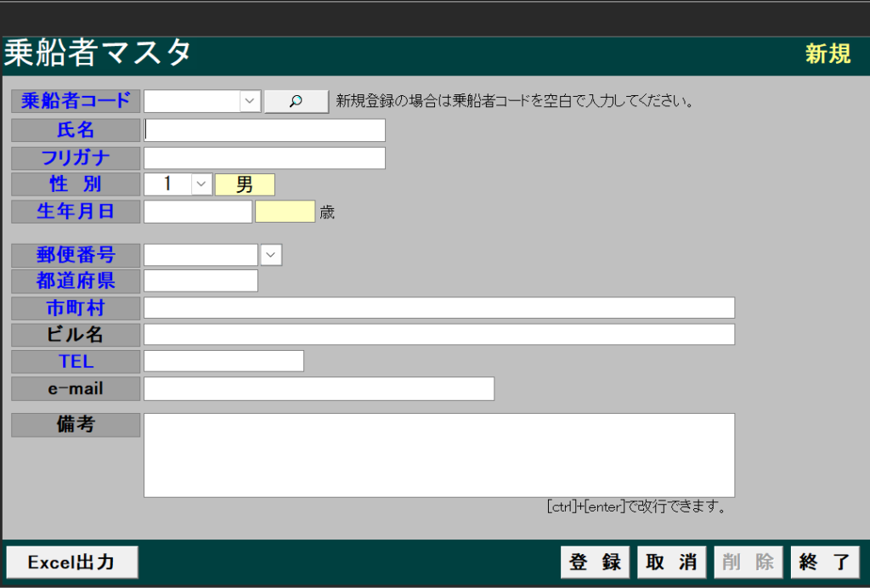Viewport: 870px width, 588px height.
Task: Click the Excel出力 button
Action: (x=71, y=562)
